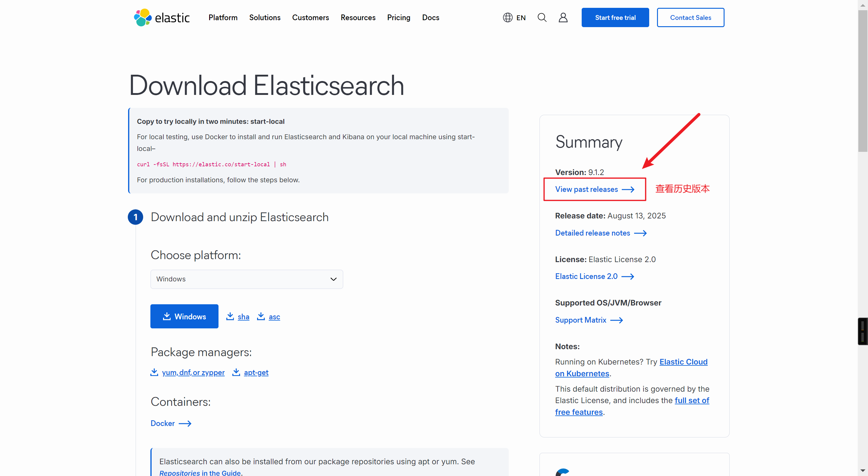Click the arrow after Detailed release notes
The width and height of the screenshot is (868, 476).
pyautogui.click(x=640, y=233)
